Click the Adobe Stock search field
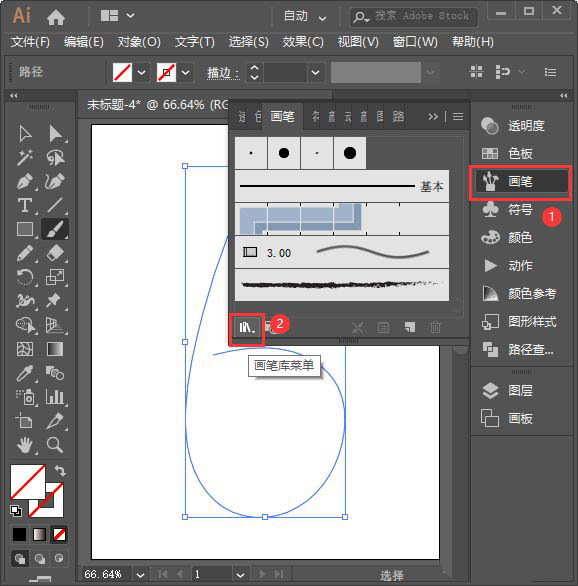 [414, 17]
